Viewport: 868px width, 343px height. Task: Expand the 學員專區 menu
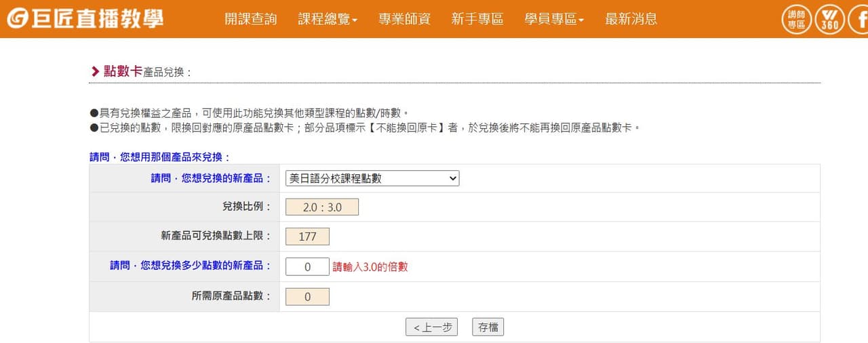coord(555,19)
